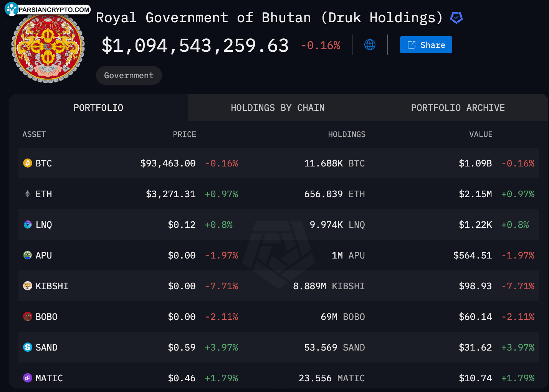Open the Portfolio Archive tab
The image size is (549, 392).
point(458,108)
